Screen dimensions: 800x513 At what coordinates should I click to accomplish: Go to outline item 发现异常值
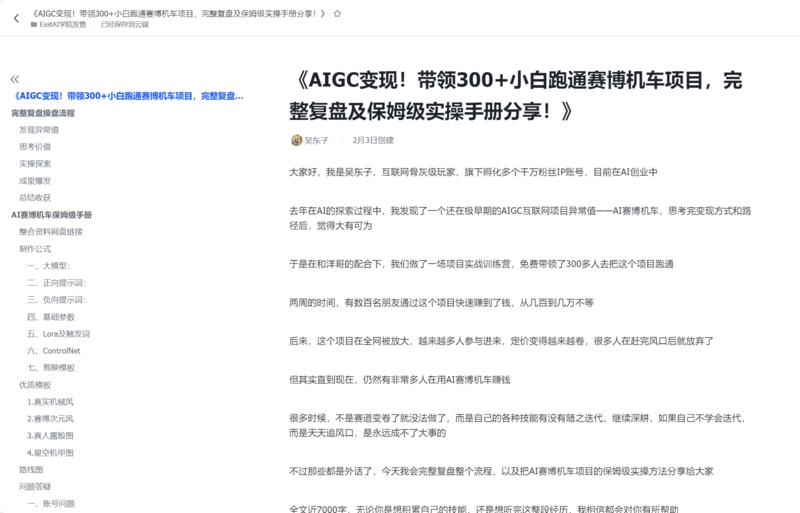coord(39,130)
